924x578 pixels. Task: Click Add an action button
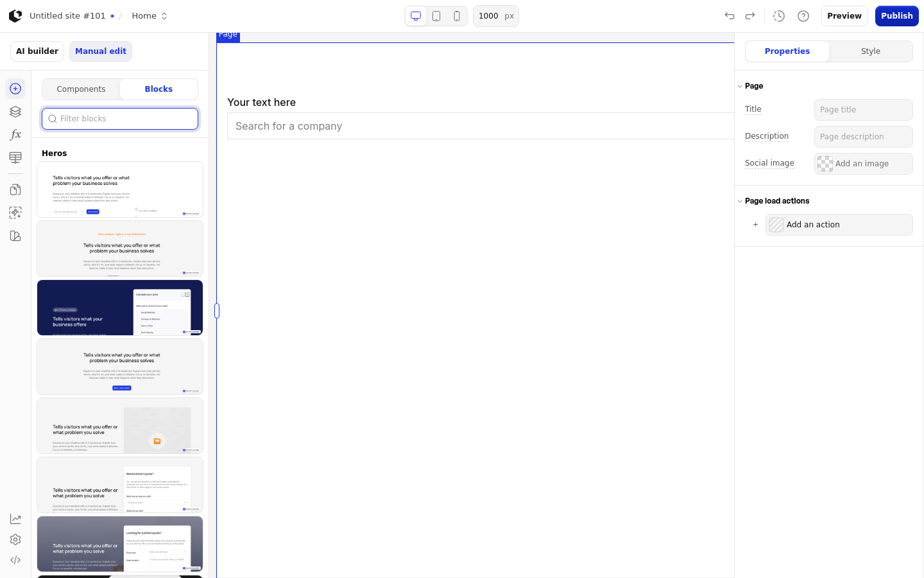(x=839, y=225)
